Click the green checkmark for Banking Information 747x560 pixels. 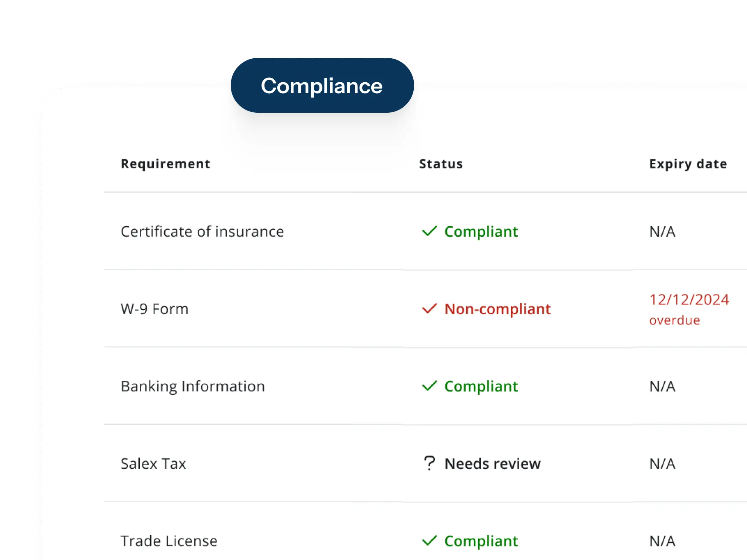coord(429,386)
